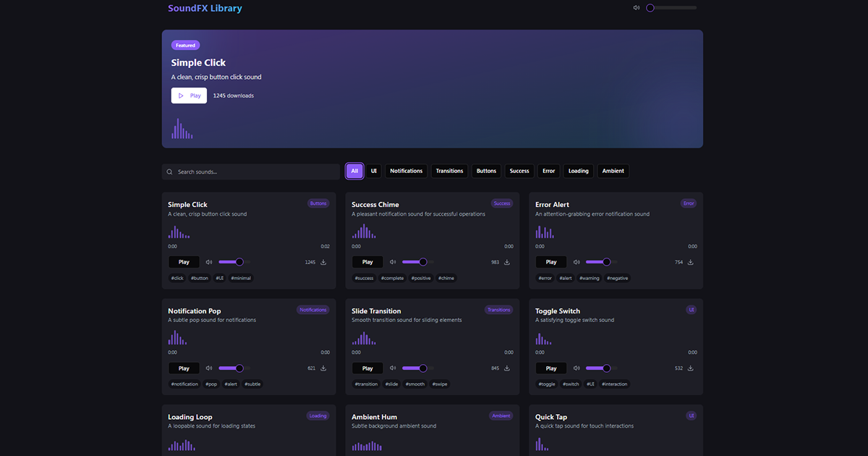Adjust Toggle Switch volume slider
The image size is (868, 456).
[602, 368]
